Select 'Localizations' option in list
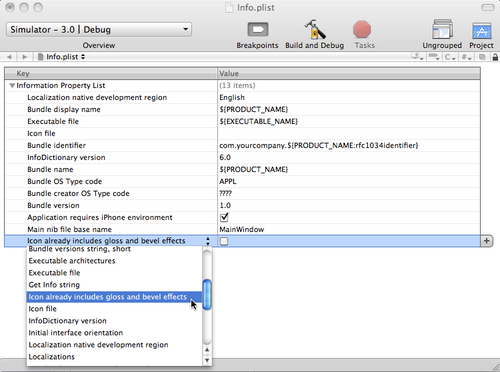Image resolution: width=500 pixels, height=372 pixels. (114, 357)
